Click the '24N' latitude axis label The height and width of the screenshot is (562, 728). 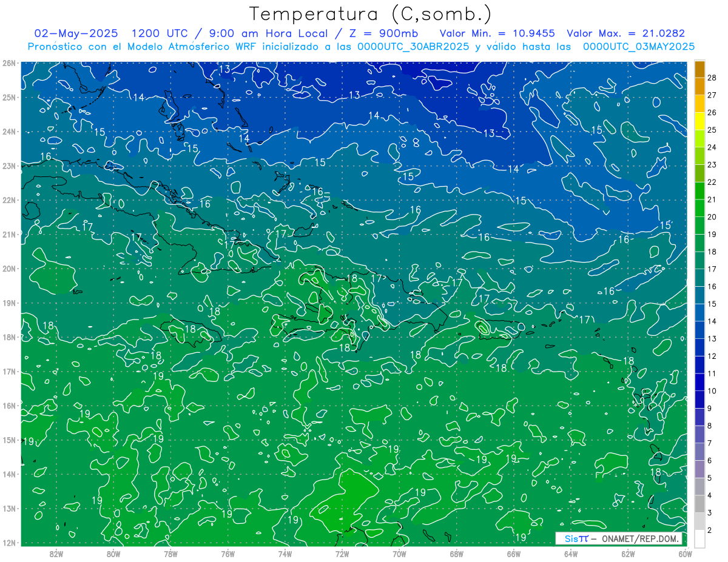point(9,132)
